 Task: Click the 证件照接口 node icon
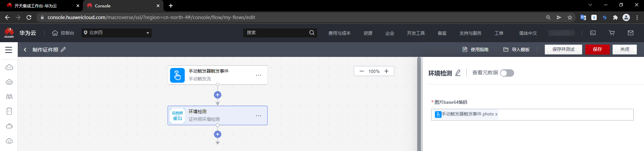click(x=177, y=116)
